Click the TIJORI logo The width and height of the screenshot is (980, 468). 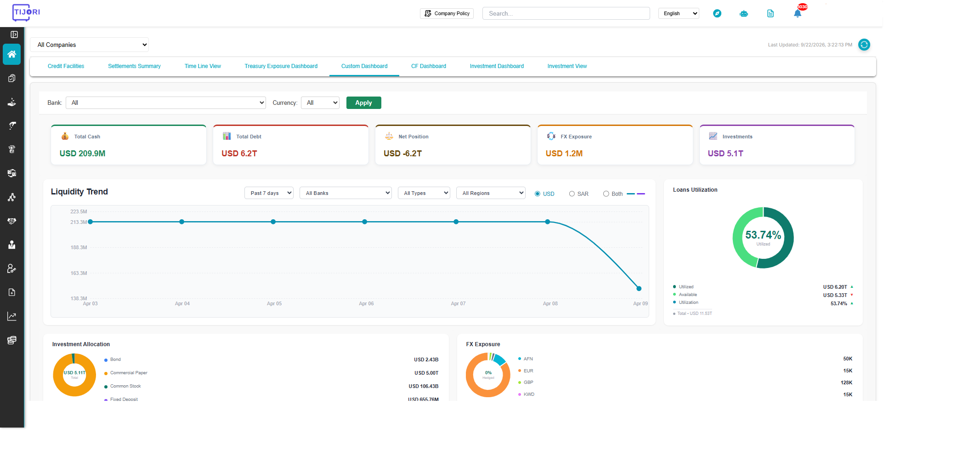point(26,12)
